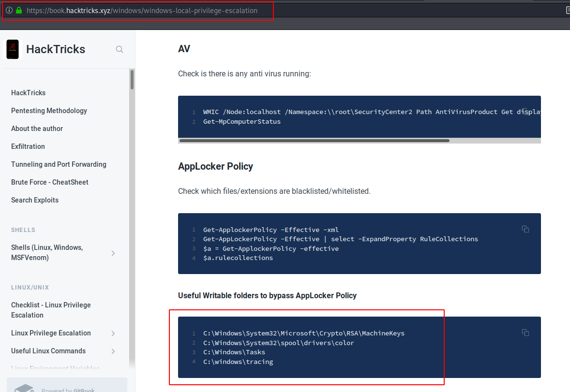Copy the AppLocker policy commands code block

click(x=525, y=229)
